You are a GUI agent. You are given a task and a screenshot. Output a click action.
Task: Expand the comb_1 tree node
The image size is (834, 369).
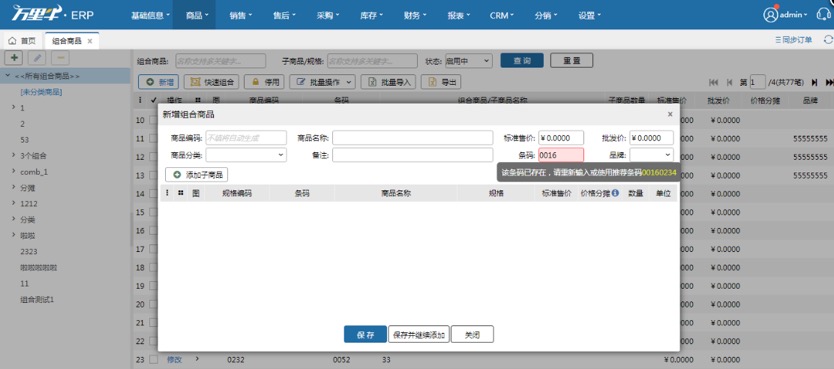13,171
